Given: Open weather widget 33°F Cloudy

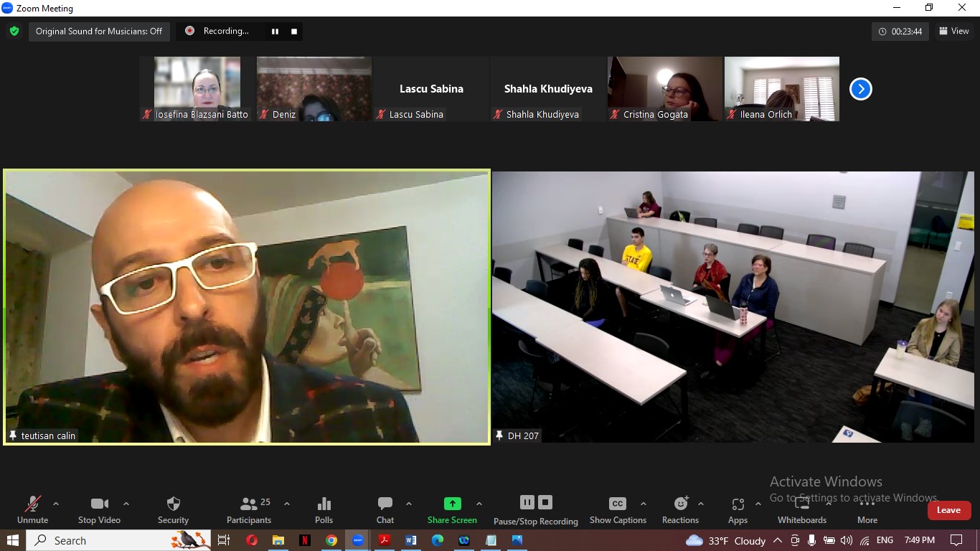Looking at the screenshot, I should click(725, 540).
